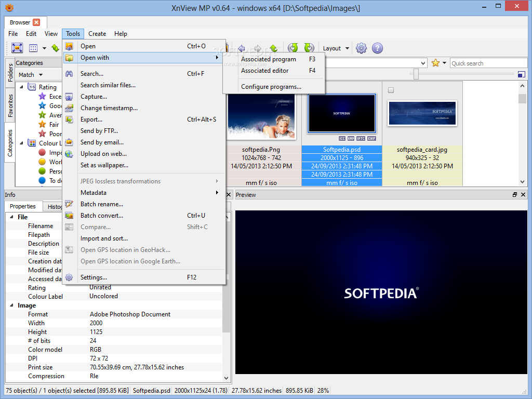The width and height of the screenshot is (532, 399).
Task: Open the view mode dropdown arrow
Action: tap(44, 48)
